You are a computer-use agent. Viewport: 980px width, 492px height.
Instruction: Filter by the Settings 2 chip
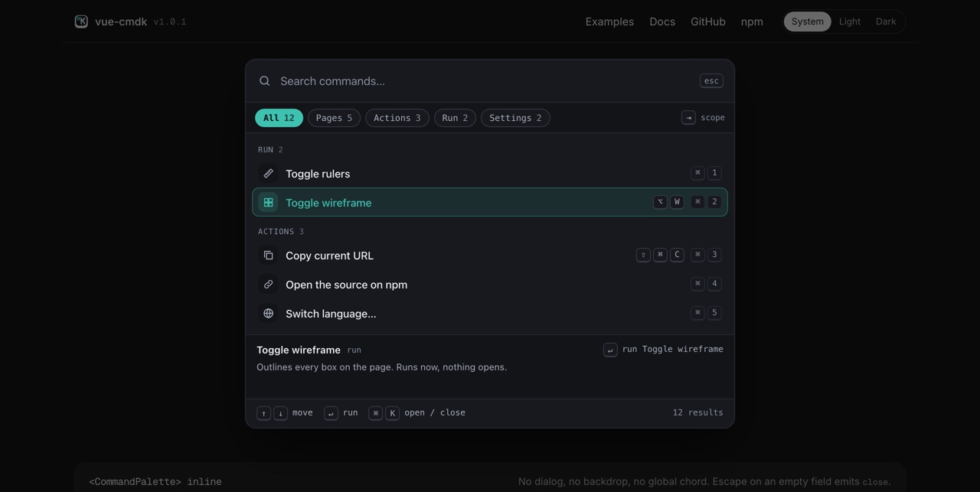(x=515, y=118)
